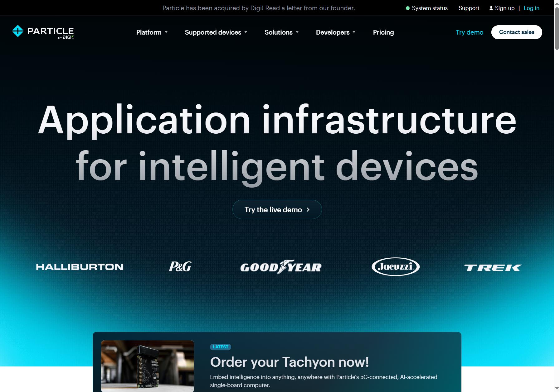This screenshot has height=392, width=560.
Task: Click the scrollbar down arrow
Action: (x=557, y=389)
